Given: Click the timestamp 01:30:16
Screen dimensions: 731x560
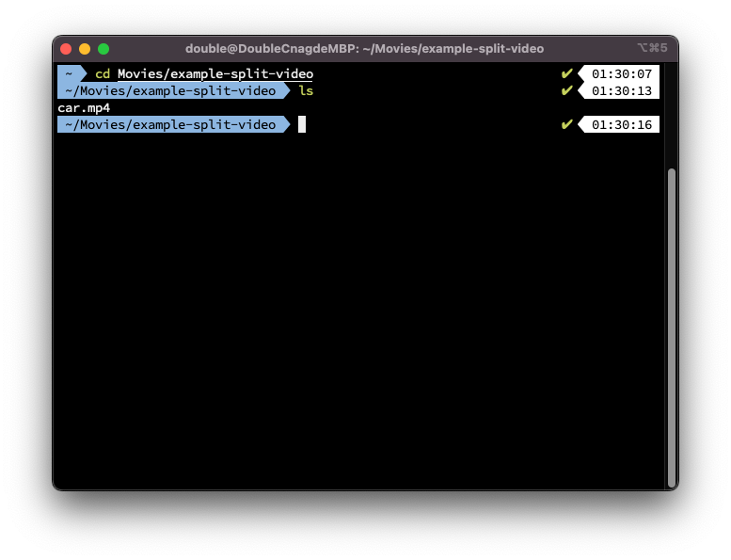Looking at the screenshot, I should pyautogui.click(x=622, y=124).
